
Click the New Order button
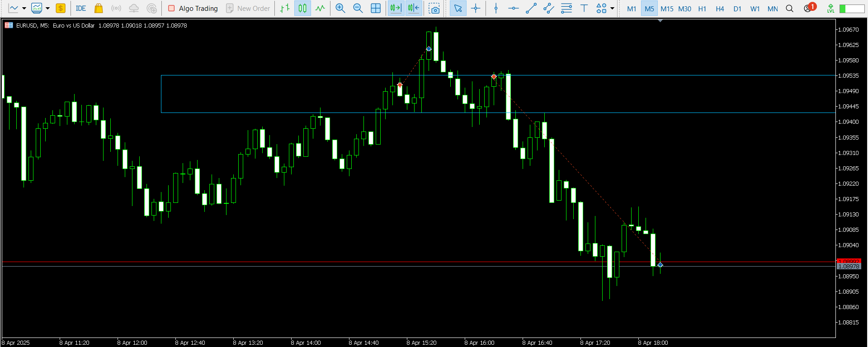[x=248, y=8]
